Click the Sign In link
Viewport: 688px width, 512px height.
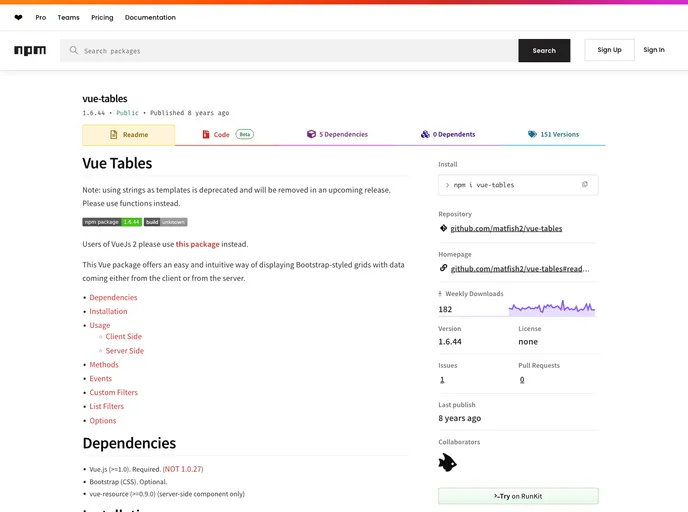point(654,50)
